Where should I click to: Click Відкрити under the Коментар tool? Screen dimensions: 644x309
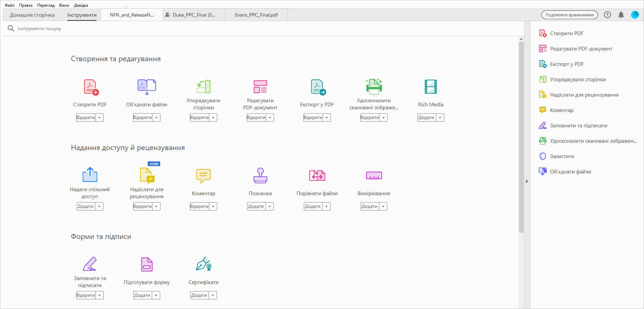pos(199,206)
